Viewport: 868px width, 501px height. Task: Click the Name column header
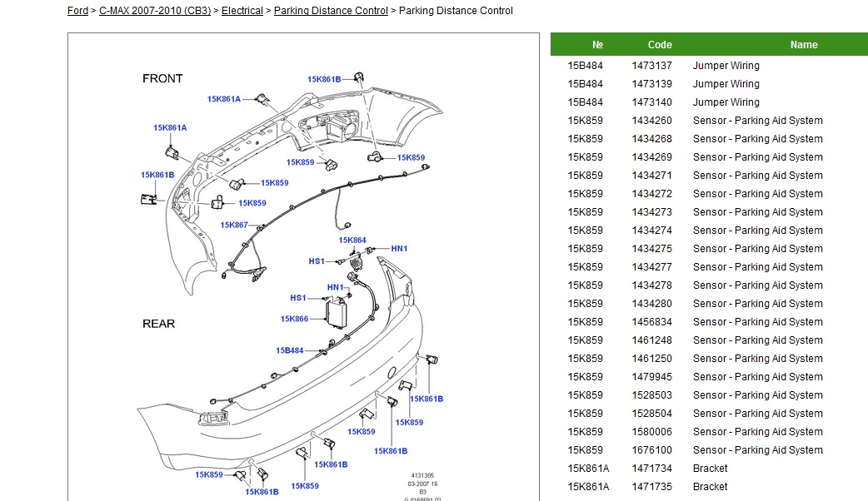click(x=803, y=45)
